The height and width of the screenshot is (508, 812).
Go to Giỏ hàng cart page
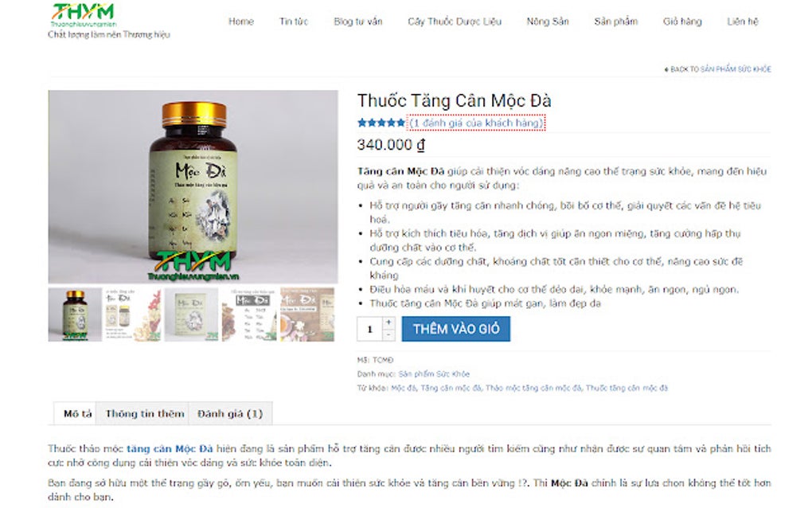[682, 21]
